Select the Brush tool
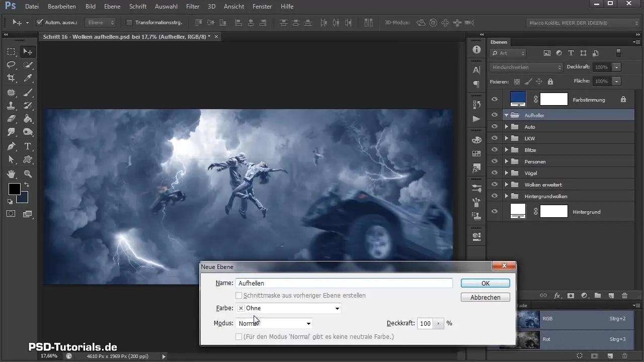644x362 pixels. click(x=28, y=93)
